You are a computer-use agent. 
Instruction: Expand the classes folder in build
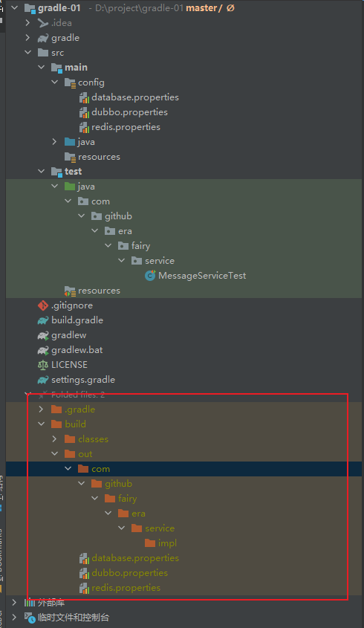[x=54, y=439]
